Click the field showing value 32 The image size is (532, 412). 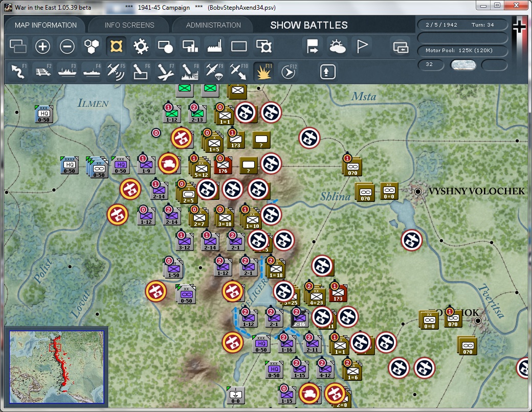(x=431, y=64)
